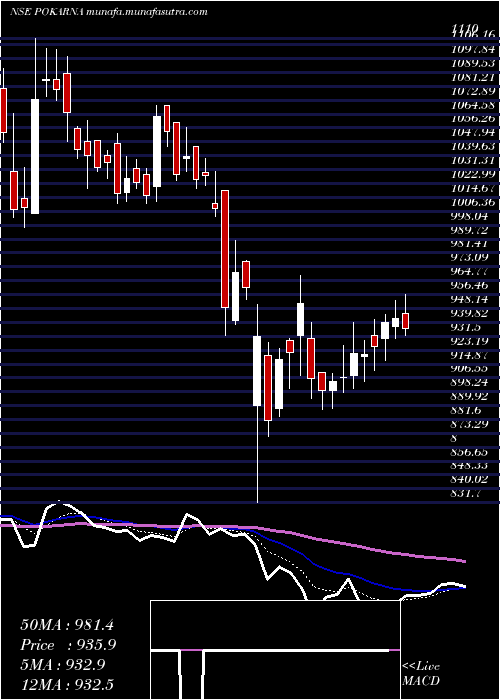Click the 1064.58 price level label

(474, 105)
